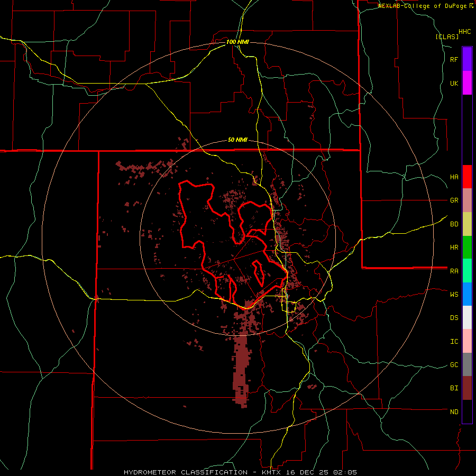Click the NEXLAB-College of DuPage text
The image size is (476, 476).
pyautogui.click(x=423, y=6)
